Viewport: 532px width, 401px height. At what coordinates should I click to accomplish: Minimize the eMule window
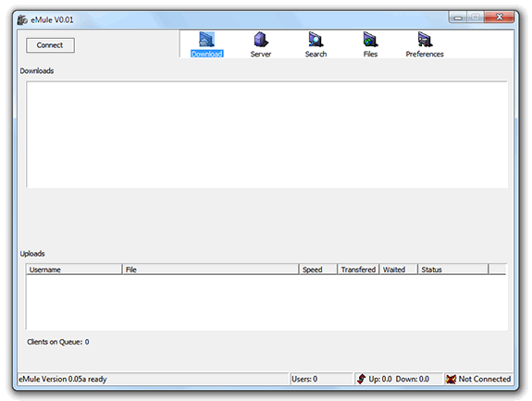[458, 17]
